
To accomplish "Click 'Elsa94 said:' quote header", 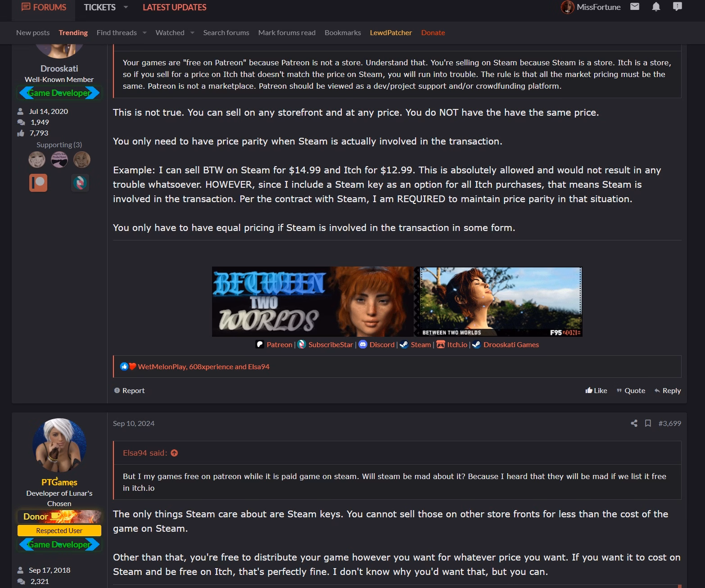I will pos(145,453).
